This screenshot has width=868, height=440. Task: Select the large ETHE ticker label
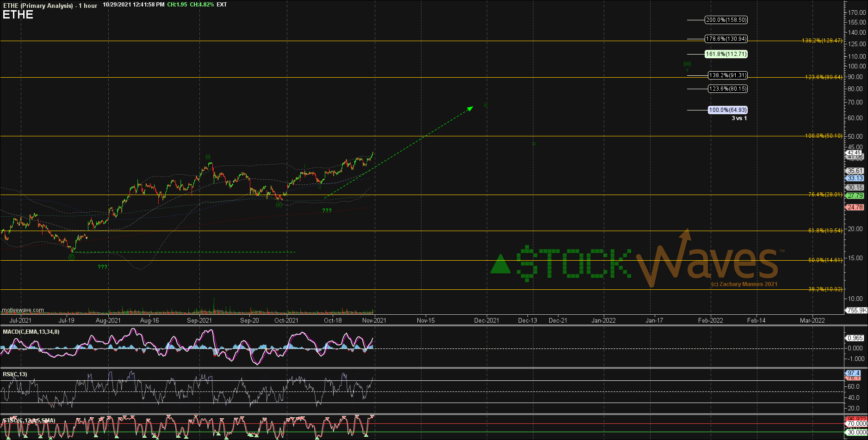[x=18, y=15]
